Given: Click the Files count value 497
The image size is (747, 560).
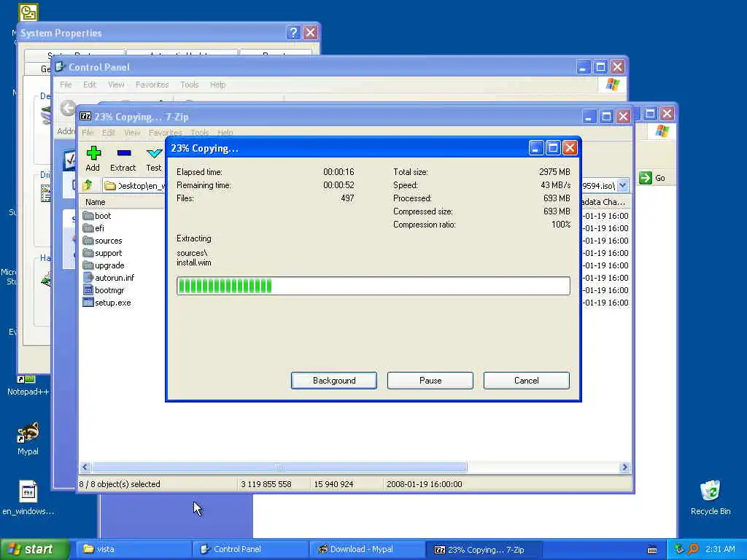Looking at the screenshot, I should (x=347, y=198).
